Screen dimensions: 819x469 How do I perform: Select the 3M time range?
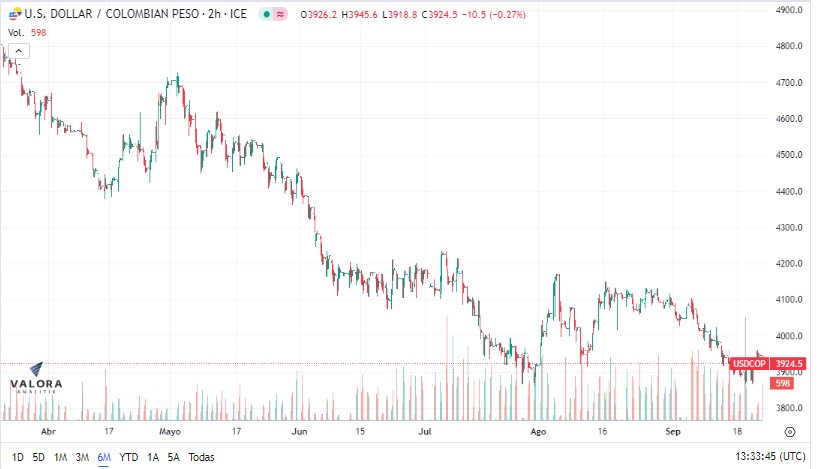pyautogui.click(x=82, y=458)
